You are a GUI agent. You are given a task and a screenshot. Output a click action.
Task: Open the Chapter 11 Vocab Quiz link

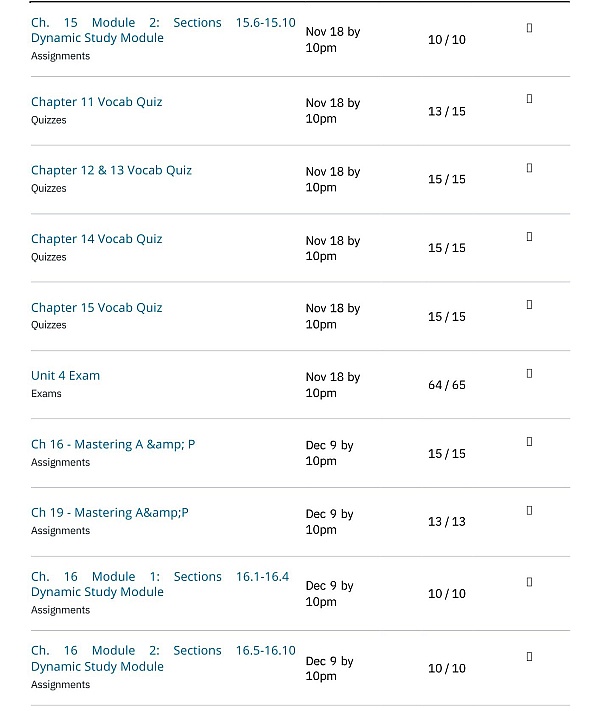pos(96,102)
